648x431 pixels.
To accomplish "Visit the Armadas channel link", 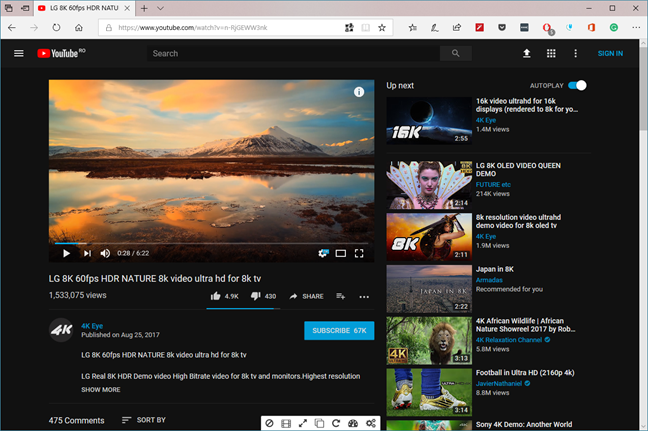I will (489, 280).
